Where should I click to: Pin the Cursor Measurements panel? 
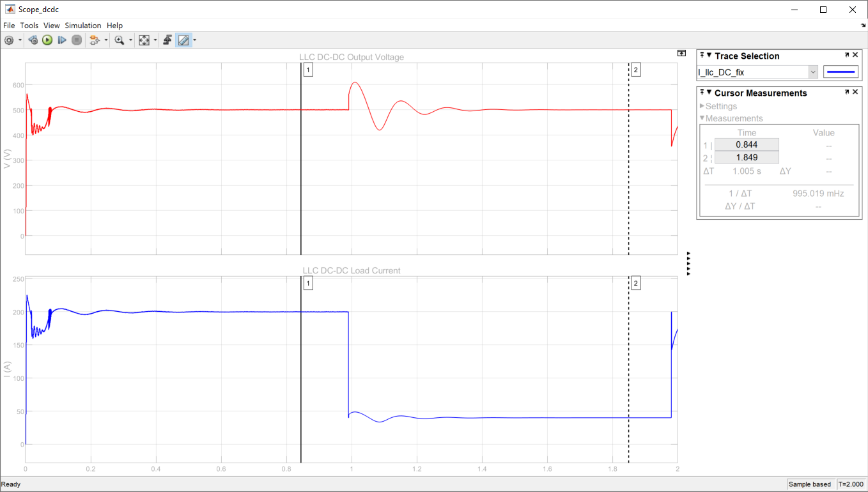point(702,93)
